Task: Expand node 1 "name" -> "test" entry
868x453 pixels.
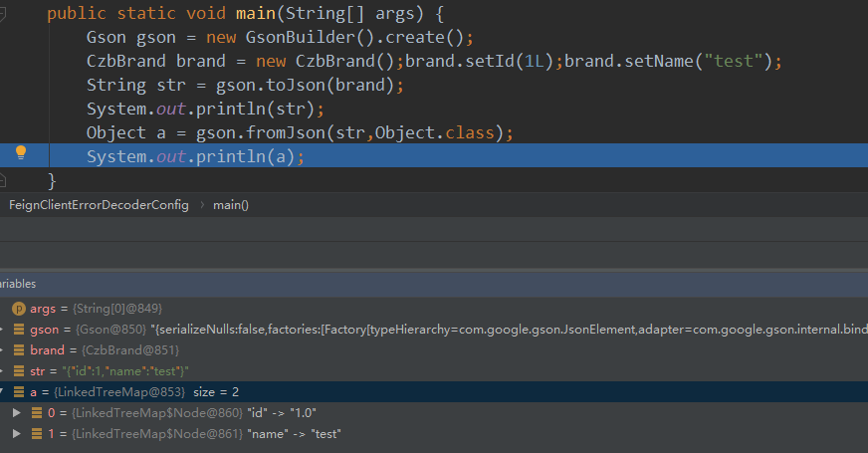Action: (17, 434)
